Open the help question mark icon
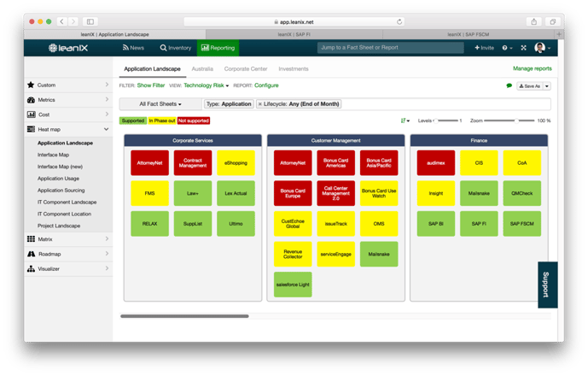588x376 pixels. click(504, 48)
